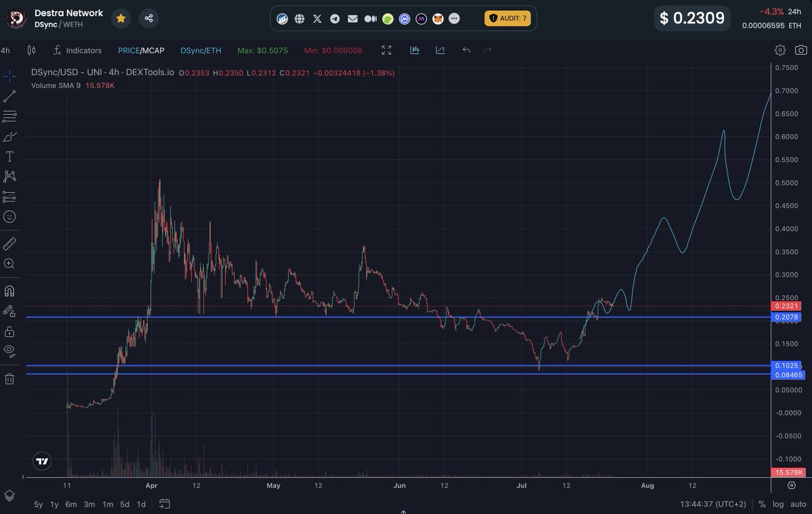Hide all drawings with the eye icon
The image size is (812, 514).
pos(9,351)
